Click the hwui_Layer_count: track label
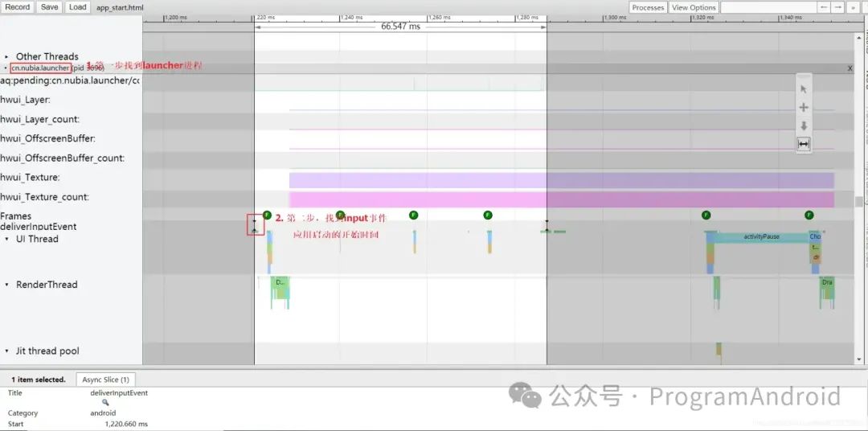 click(x=40, y=119)
